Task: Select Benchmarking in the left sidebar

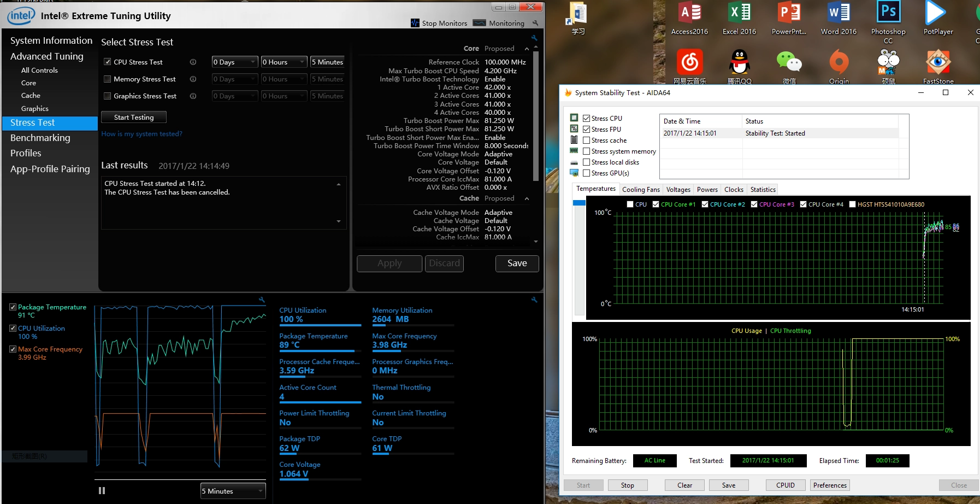Action: (x=40, y=138)
